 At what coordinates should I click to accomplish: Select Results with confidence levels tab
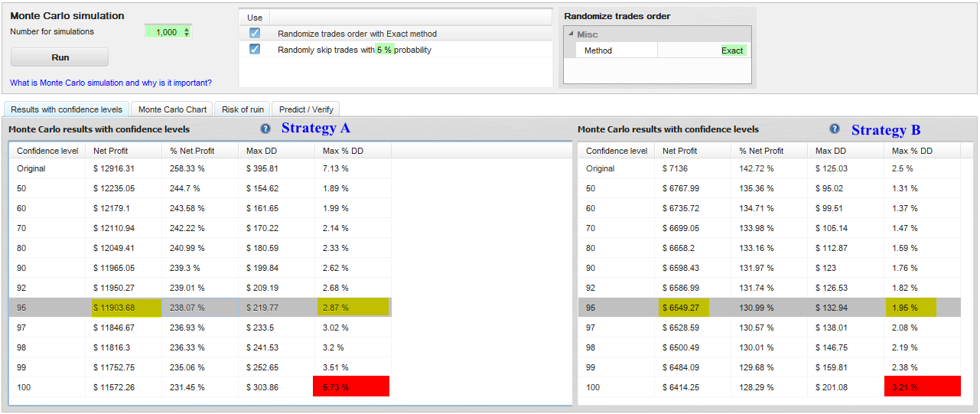[x=67, y=109]
